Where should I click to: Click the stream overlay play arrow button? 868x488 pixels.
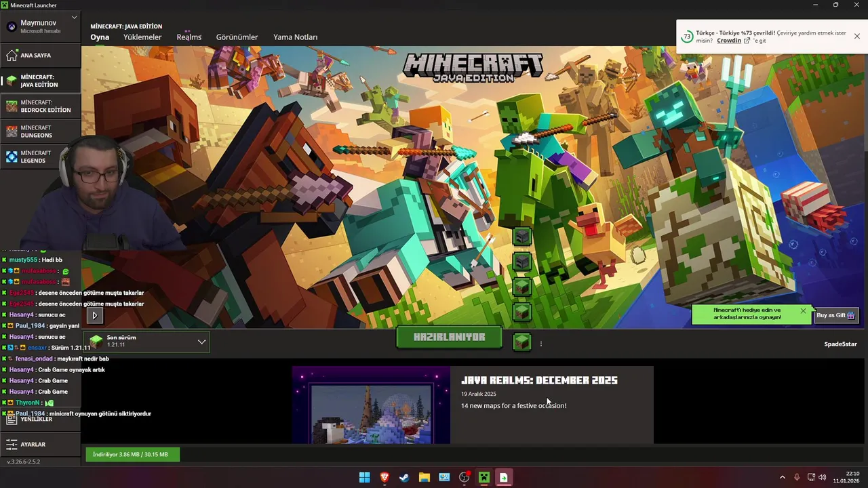tap(94, 315)
